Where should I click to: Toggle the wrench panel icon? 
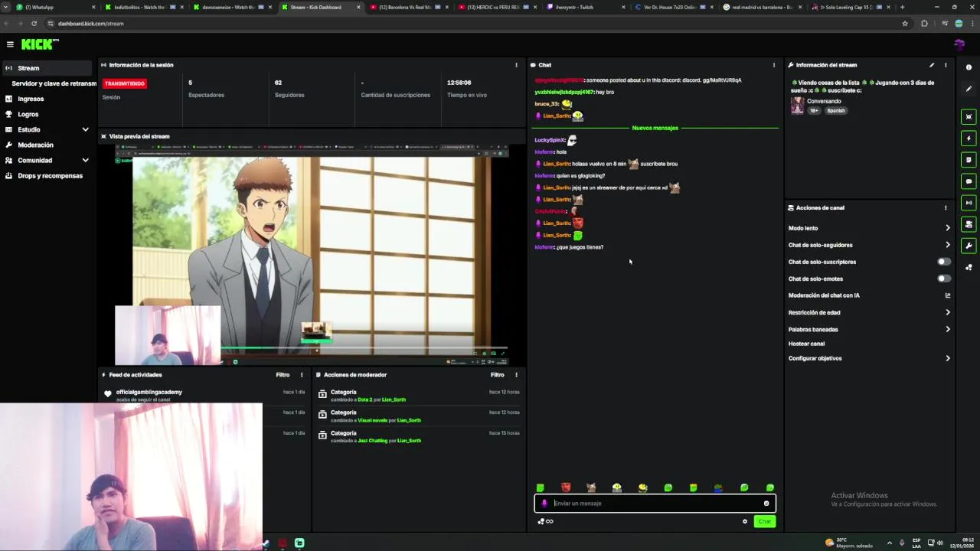click(x=969, y=246)
